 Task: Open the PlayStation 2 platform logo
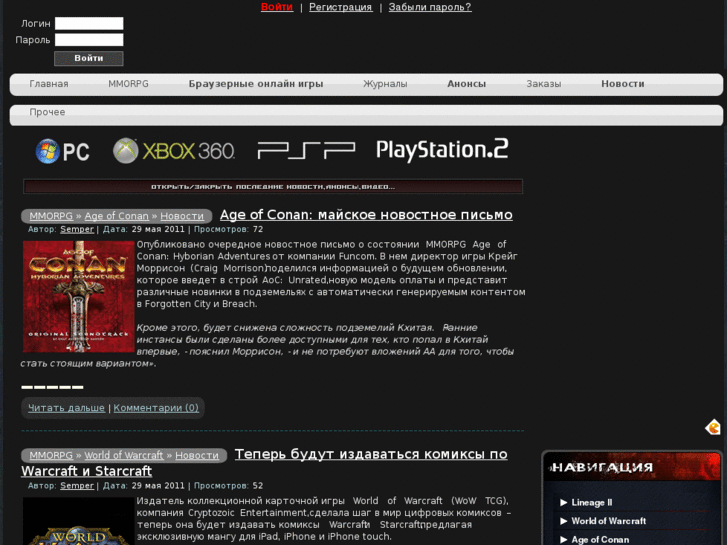click(442, 150)
